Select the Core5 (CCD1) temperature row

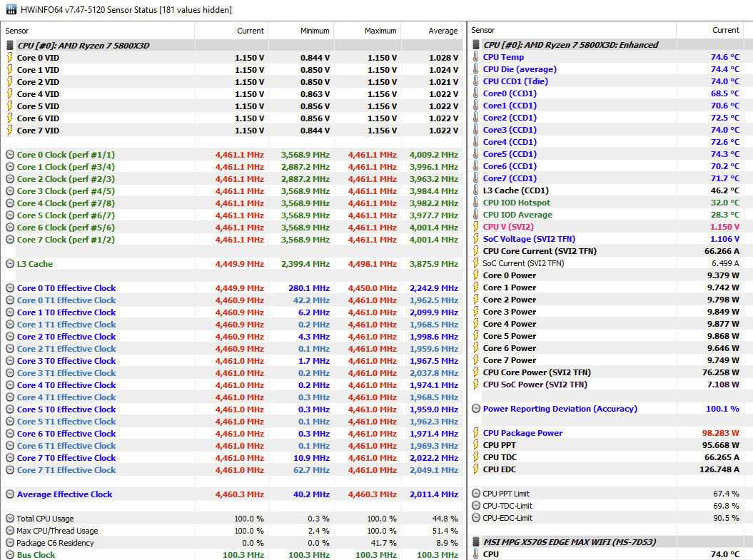pos(610,154)
